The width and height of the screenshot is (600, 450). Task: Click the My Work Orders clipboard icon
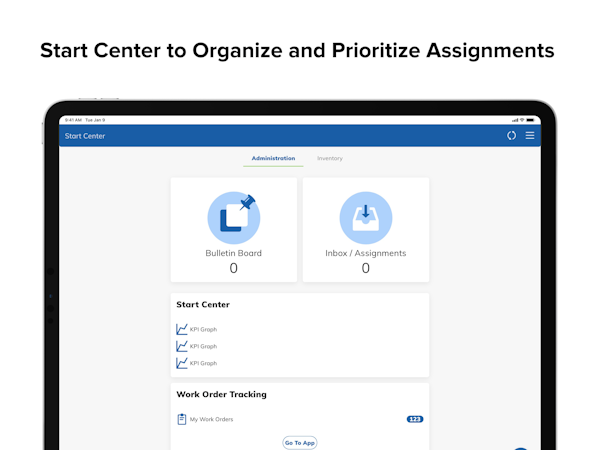coord(182,419)
